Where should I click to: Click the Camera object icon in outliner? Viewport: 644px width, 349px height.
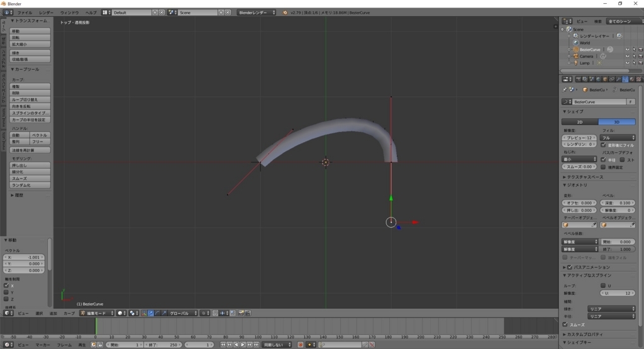point(576,56)
